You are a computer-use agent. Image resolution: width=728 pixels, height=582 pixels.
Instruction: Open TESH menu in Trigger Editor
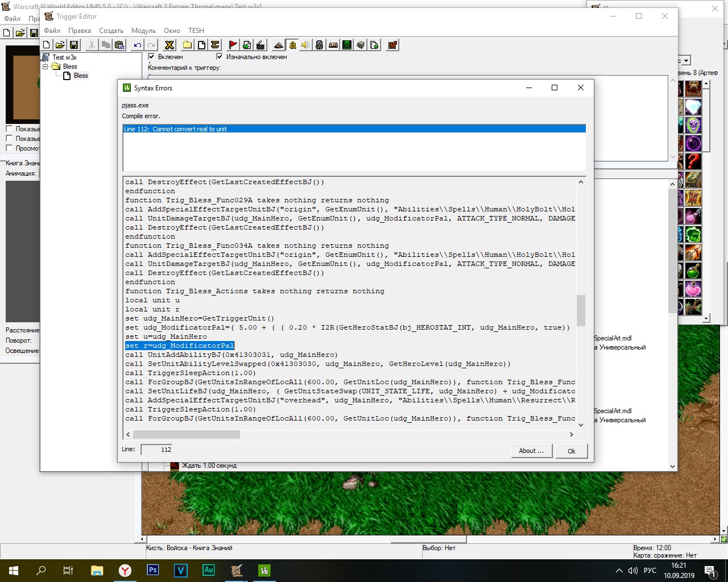[196, 31]
